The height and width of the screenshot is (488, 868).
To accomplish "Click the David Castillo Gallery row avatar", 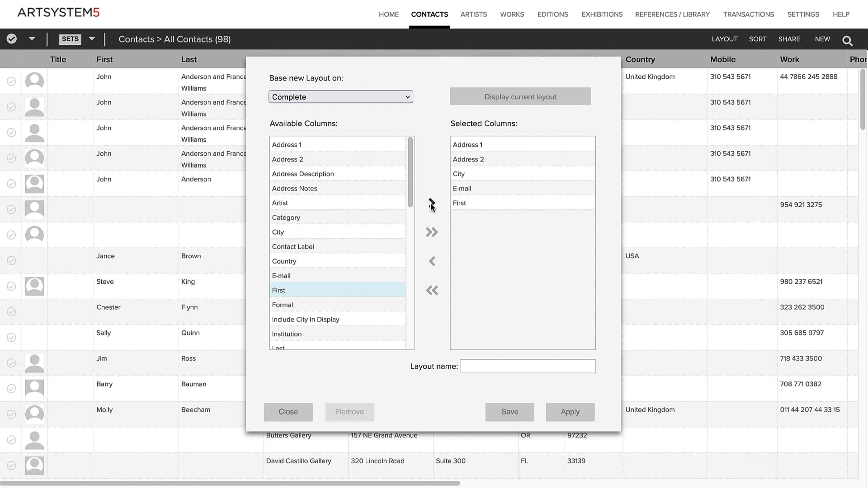I will (x=34, y=466).
